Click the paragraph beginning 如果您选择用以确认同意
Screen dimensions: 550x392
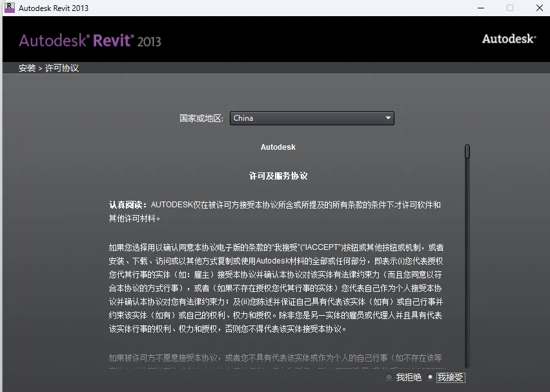[x=276, y=288]
